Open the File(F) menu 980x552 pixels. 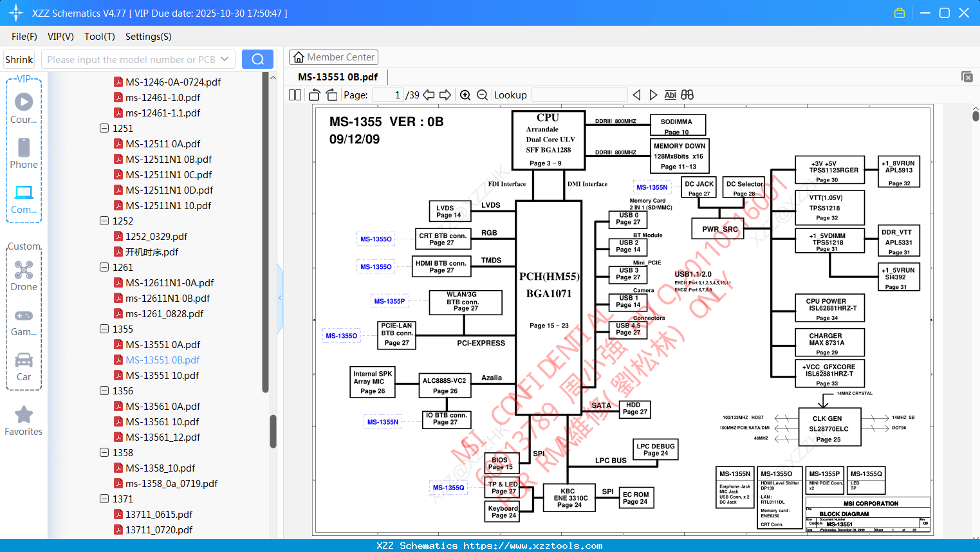pyautogui.click(x=24, y=37)
